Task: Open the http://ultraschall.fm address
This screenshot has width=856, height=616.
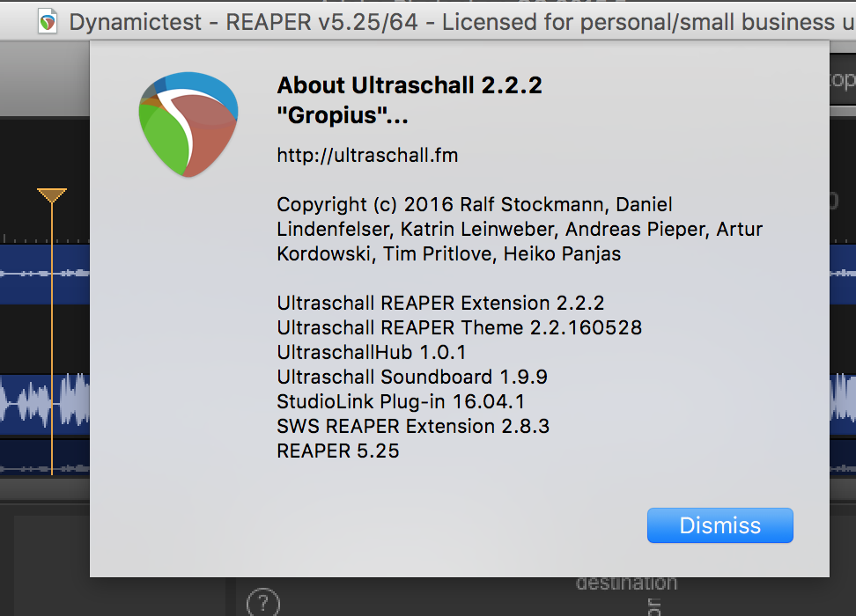Action: (367, 156)
